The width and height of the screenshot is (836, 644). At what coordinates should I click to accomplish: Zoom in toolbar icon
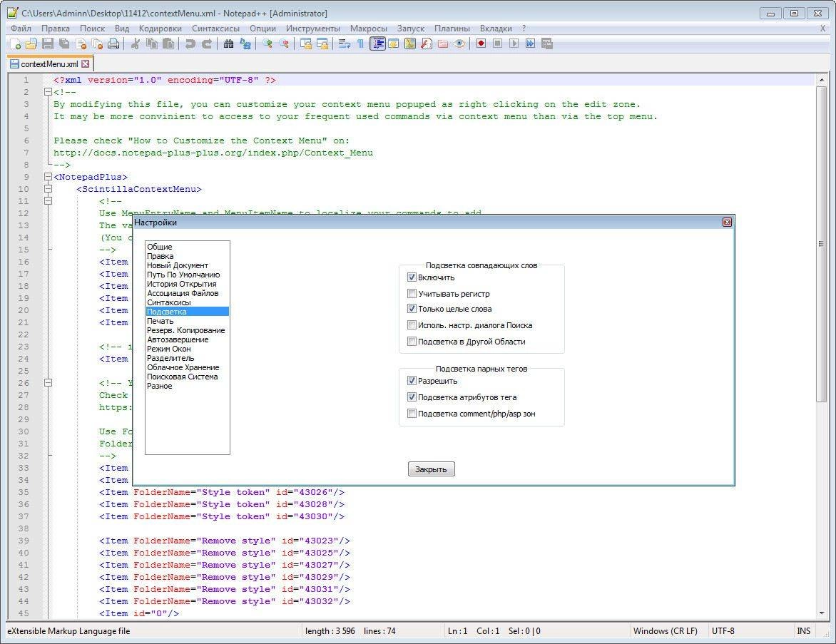coord(267,44)
